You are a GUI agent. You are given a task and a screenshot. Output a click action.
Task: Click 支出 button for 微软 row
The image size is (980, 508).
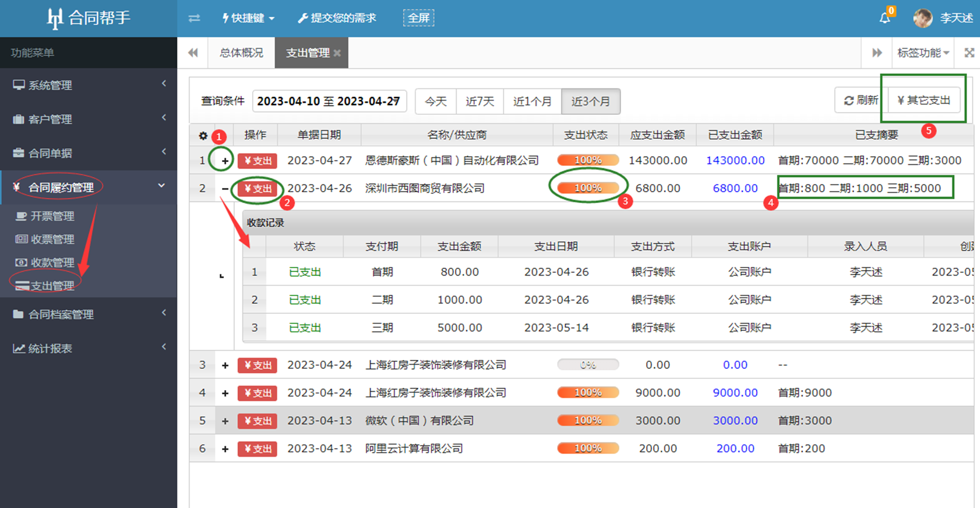pos(257,421)
